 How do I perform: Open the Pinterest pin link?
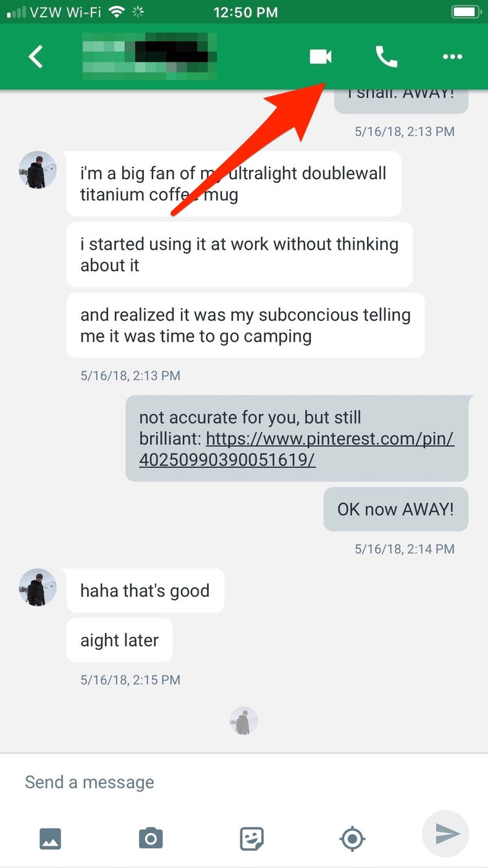[x=297, y=449]
